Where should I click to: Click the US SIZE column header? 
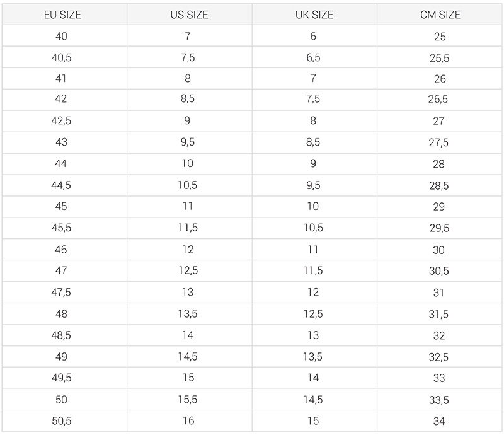click(190, 14)
